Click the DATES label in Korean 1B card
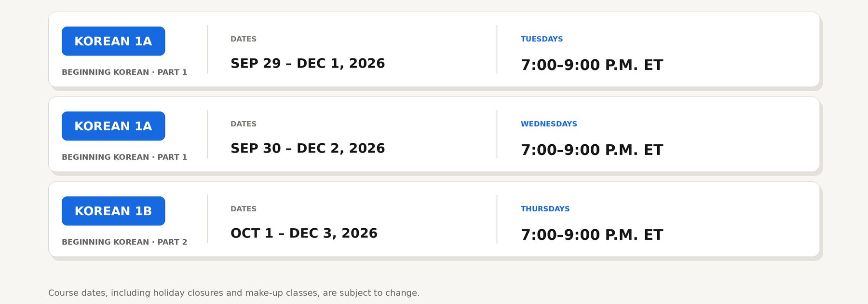This screenshot has width=868, height=304. [244, 209]
